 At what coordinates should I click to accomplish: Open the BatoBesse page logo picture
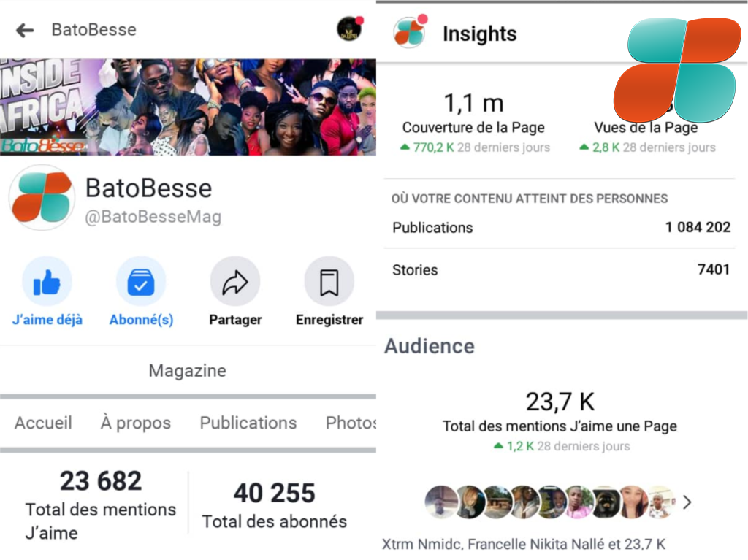(42, 197)
